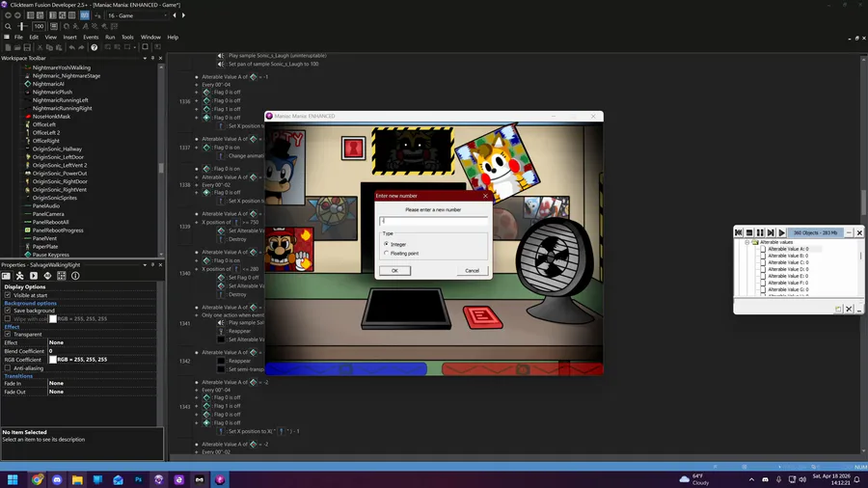This screenshot has width=868, height=488.
Task: Click RGB Coefficient white color swatch
Action: point(53,360)
